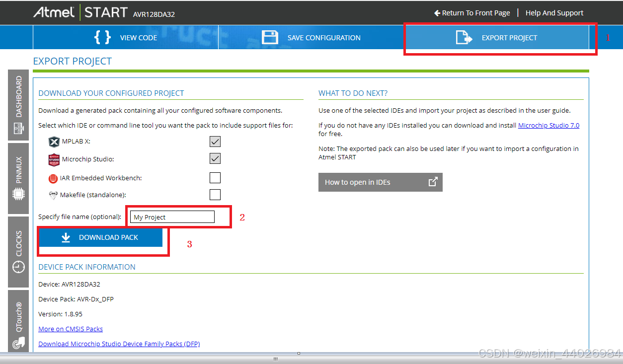This screenshot has width=623, height=364.
Task: Click the Makefile (standalone): label text
Action: pos(93,195)
